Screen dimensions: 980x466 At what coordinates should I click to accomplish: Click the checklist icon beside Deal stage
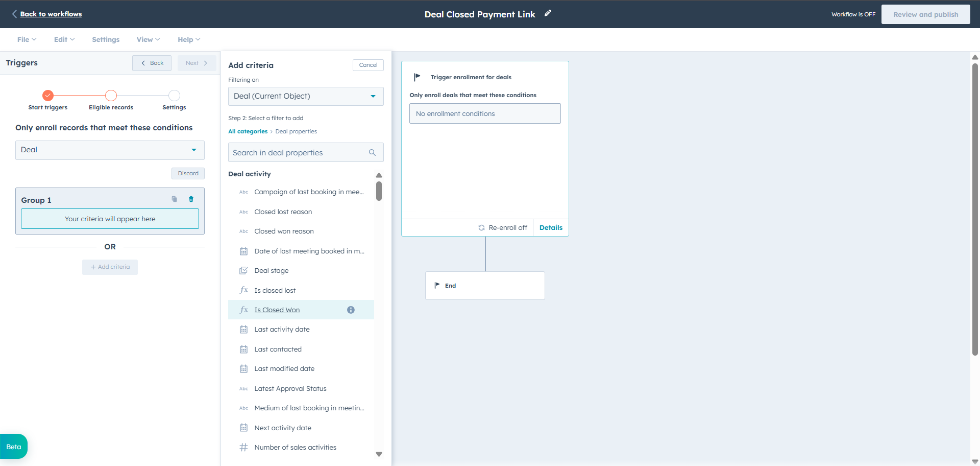[243, 271]
